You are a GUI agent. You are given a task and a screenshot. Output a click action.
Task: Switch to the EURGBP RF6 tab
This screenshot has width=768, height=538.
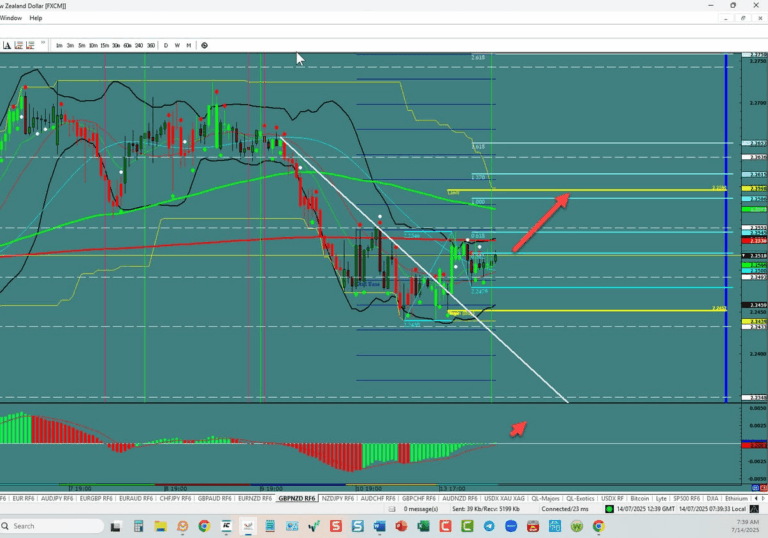(96, 498)
